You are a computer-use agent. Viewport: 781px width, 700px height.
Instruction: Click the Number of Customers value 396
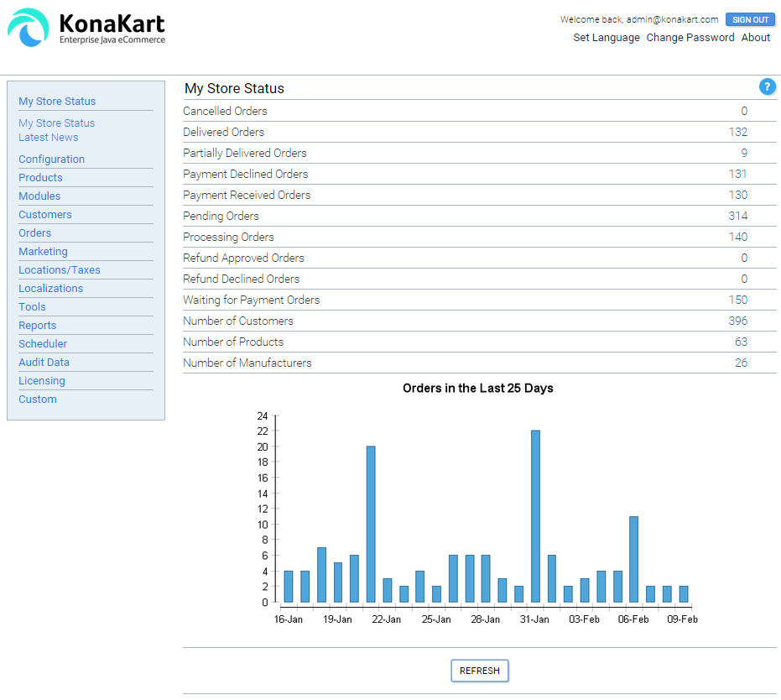737,321
